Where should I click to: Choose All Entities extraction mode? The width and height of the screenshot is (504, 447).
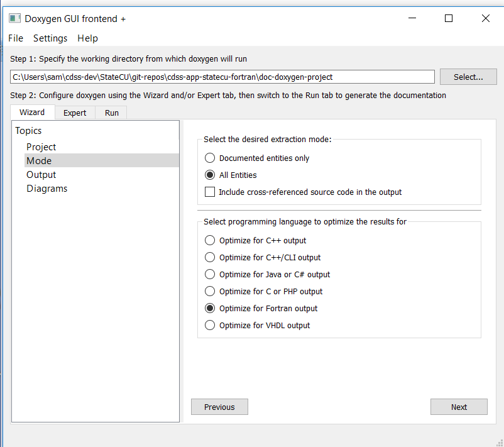pyautogui.click(x=210, y=175)
